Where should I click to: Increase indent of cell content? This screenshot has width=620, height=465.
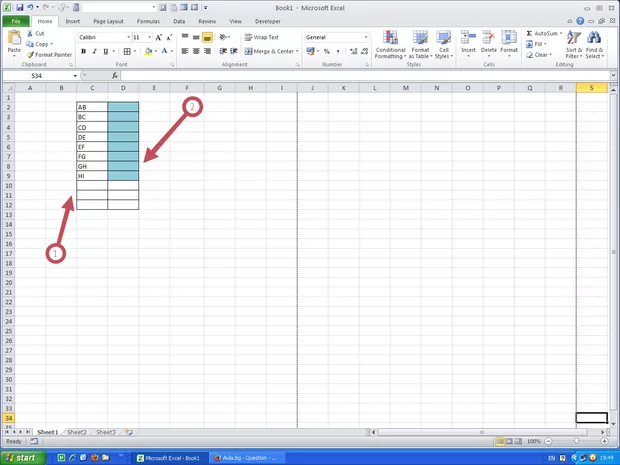pos(234,51)
